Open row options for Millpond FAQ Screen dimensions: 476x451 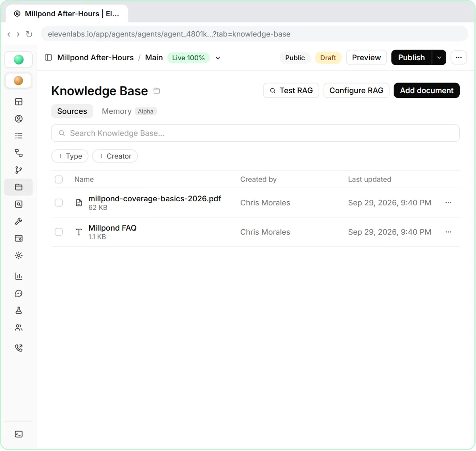[x=449, y=232]
